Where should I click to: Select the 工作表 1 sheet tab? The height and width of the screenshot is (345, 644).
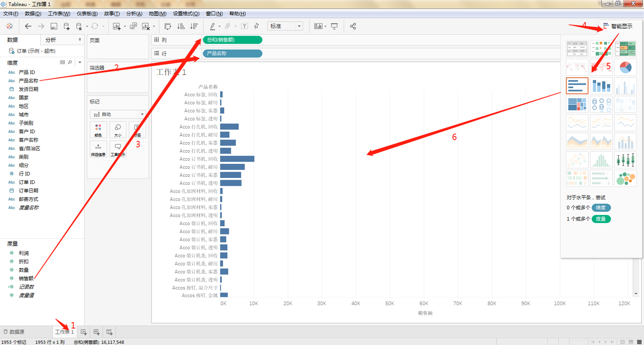point(64,332)
